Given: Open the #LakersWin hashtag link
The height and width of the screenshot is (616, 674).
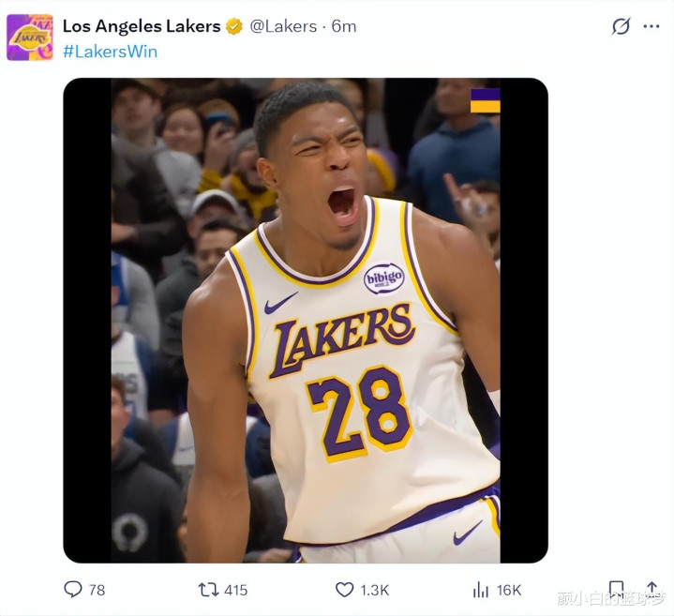Looking at the screenshot, I should pyautogui.click(x=110, y=51).
